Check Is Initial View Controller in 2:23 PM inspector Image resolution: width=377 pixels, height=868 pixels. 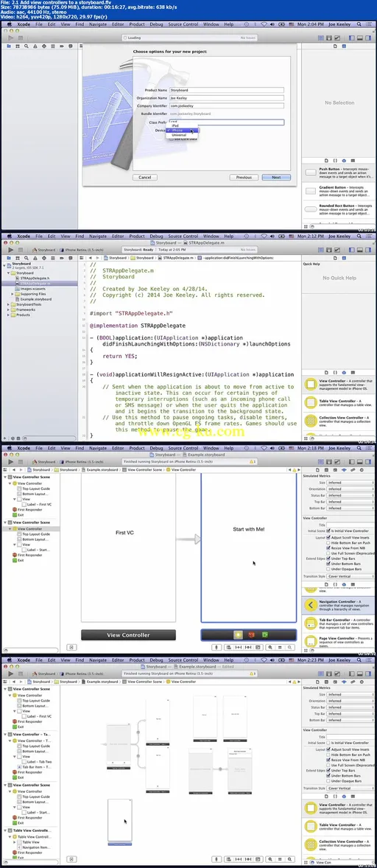click(x=329, y=743)
